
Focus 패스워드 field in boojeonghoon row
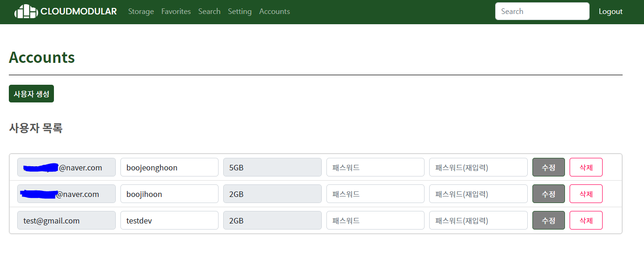point(375,167)
